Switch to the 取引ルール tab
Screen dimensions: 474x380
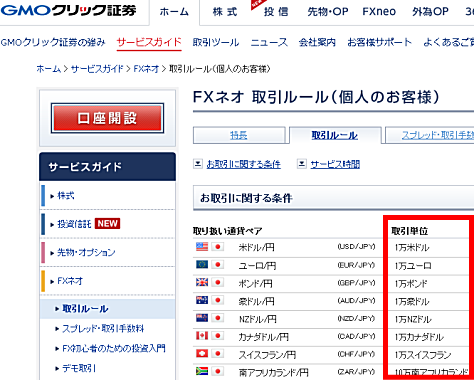(335, 135)
